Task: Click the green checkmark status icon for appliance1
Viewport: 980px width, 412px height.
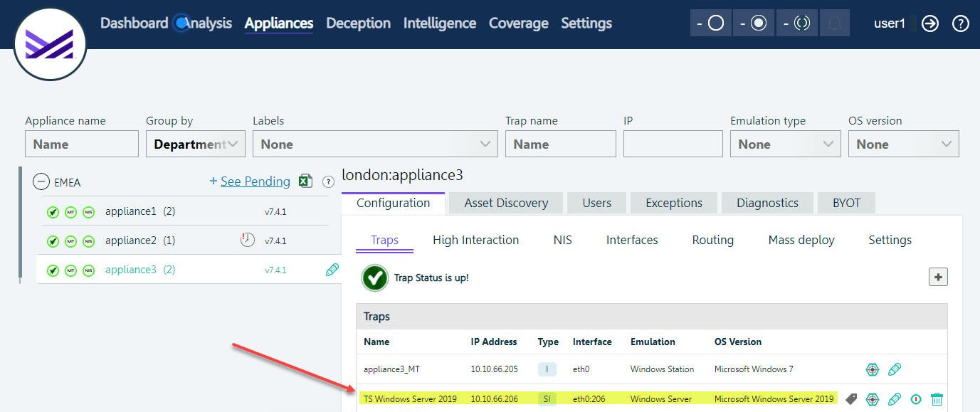Action: pos(53,212)
